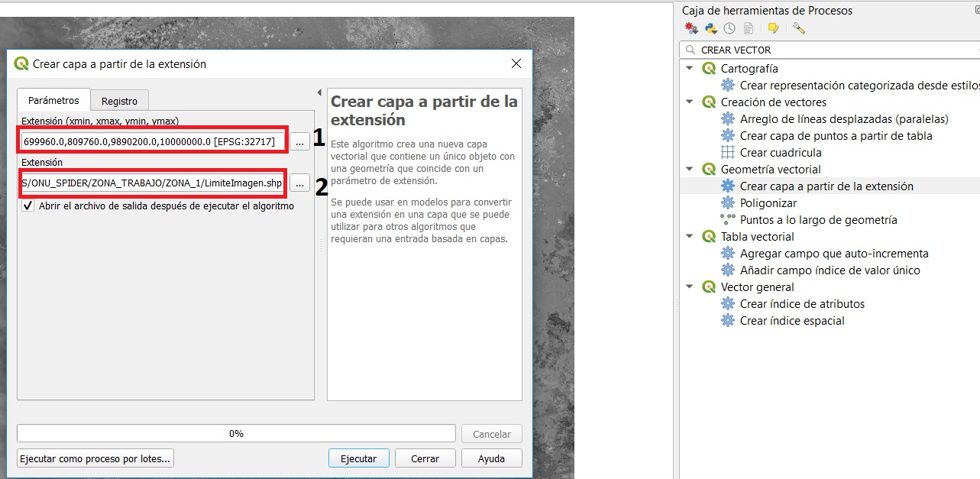This screenshot has width=980, height=479.
Task: Open processing Options wrench icon
Action: (798, 29)
